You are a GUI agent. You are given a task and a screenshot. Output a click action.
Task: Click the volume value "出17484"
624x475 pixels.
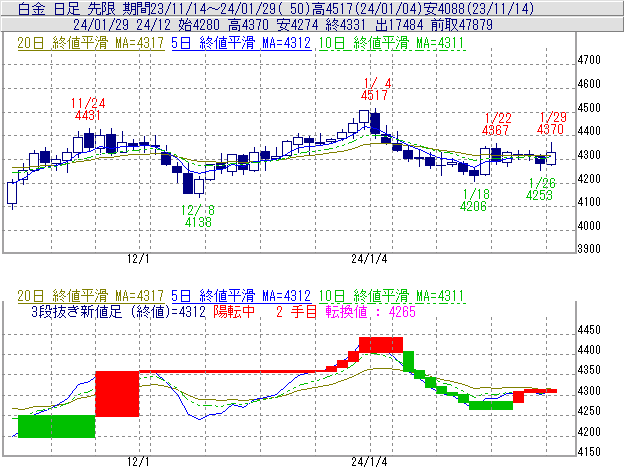pyautogui.click(x=399, y=25)
